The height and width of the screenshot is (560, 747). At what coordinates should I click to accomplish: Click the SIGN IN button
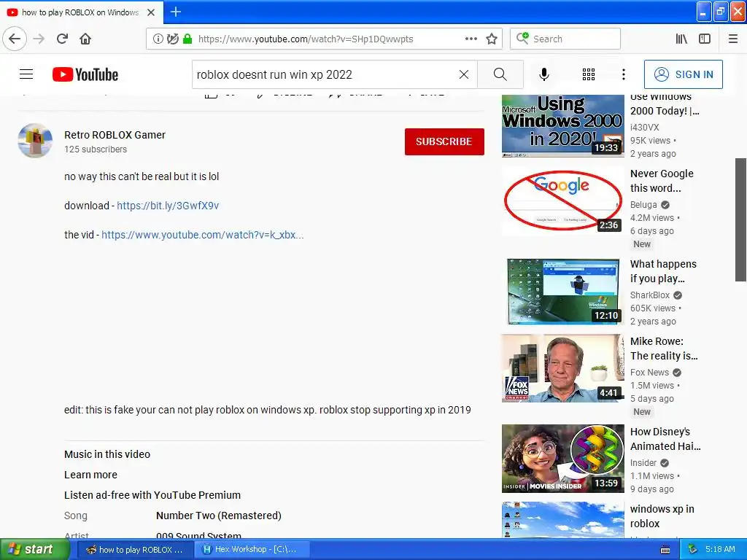coord(683,74)
